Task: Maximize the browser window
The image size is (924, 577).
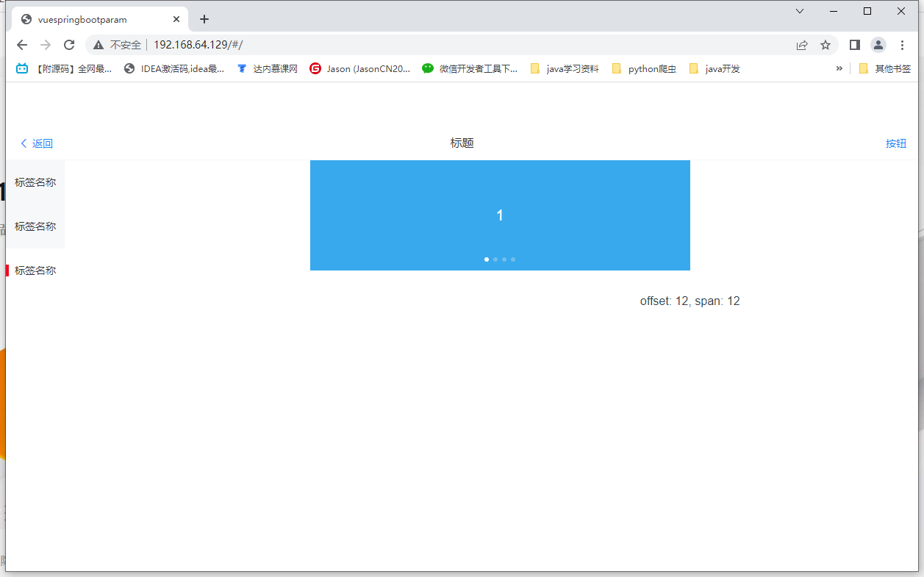Action: [x=867, y=11]
